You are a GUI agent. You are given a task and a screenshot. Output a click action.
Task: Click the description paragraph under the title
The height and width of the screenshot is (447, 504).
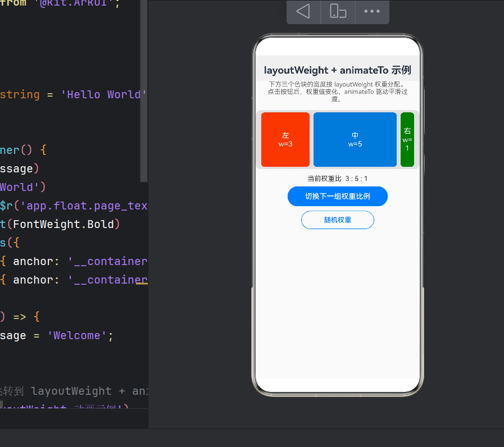coord(338,92)
